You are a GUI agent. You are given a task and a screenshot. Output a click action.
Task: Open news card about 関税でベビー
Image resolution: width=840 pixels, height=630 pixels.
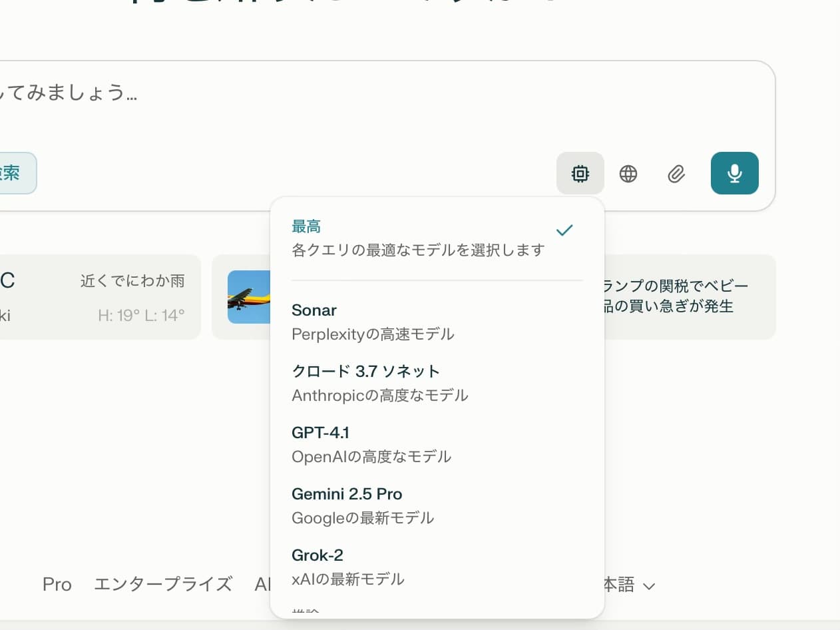coord(689,297)
